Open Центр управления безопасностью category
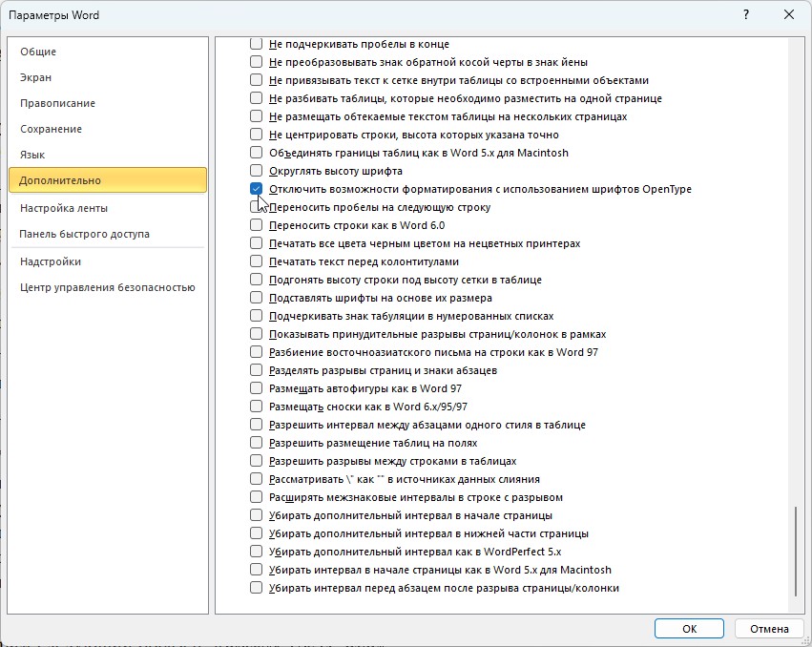812x647 pixels. 107,287
